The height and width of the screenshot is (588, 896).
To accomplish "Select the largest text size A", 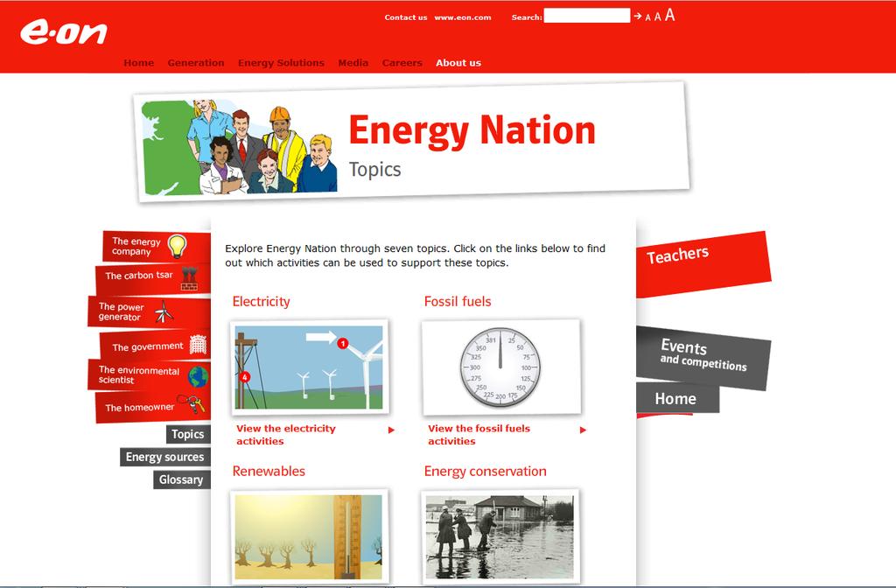I will [669, 15].
